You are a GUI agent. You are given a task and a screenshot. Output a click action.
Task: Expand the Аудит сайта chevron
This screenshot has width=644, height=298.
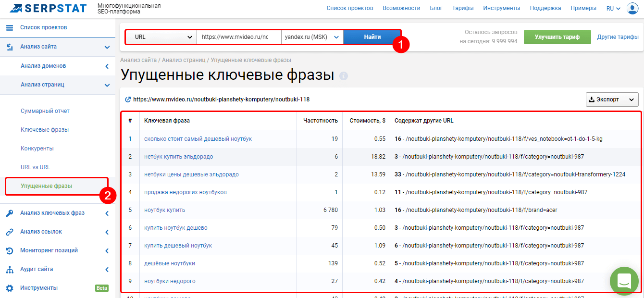click(x=107, y=270)
